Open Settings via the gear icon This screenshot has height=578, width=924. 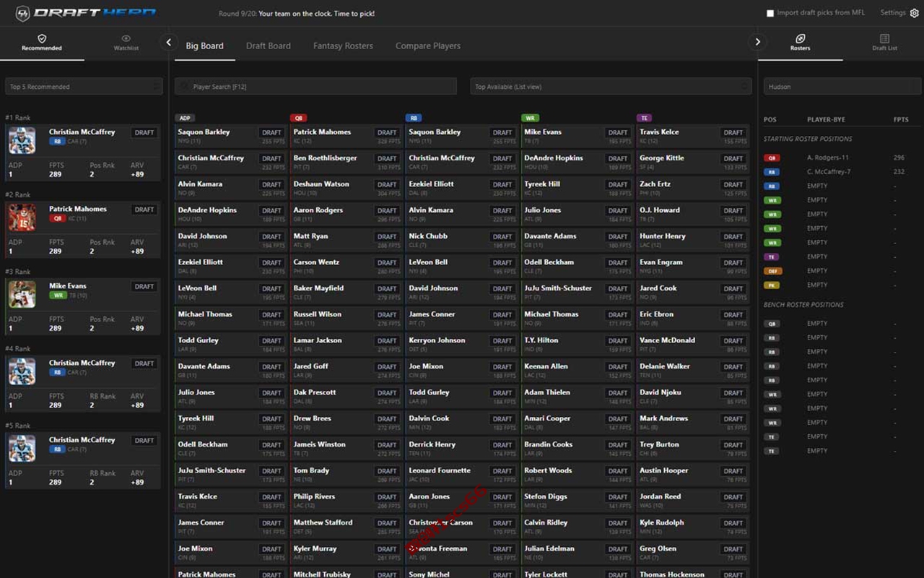tap(914, 13)
